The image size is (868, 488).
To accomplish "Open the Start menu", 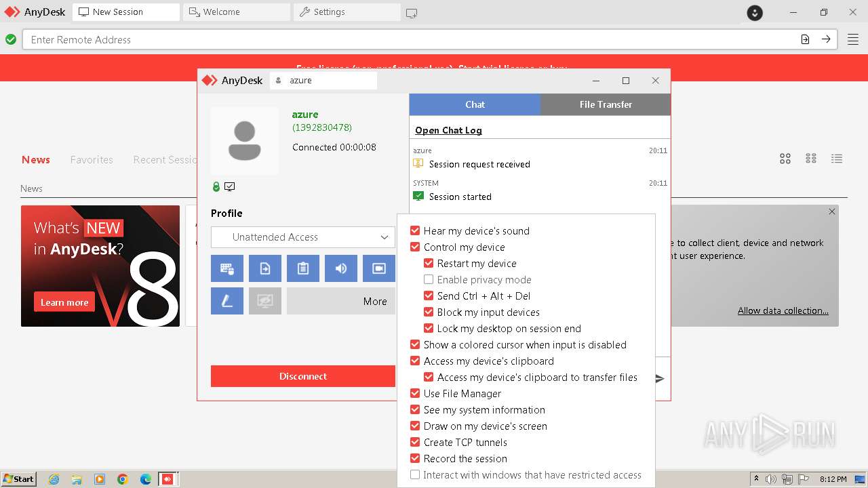I will (18, 479).
